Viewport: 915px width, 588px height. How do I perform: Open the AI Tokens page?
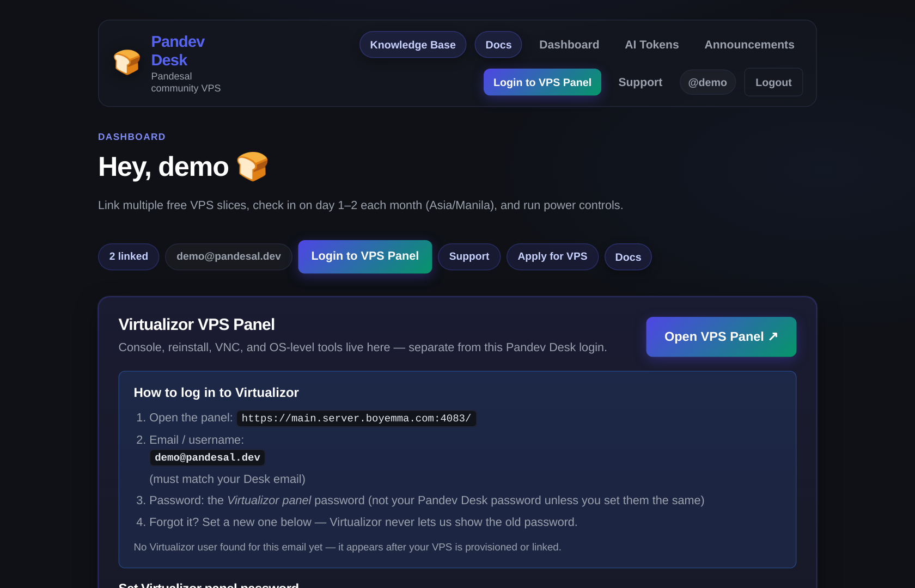coord(652,45)
